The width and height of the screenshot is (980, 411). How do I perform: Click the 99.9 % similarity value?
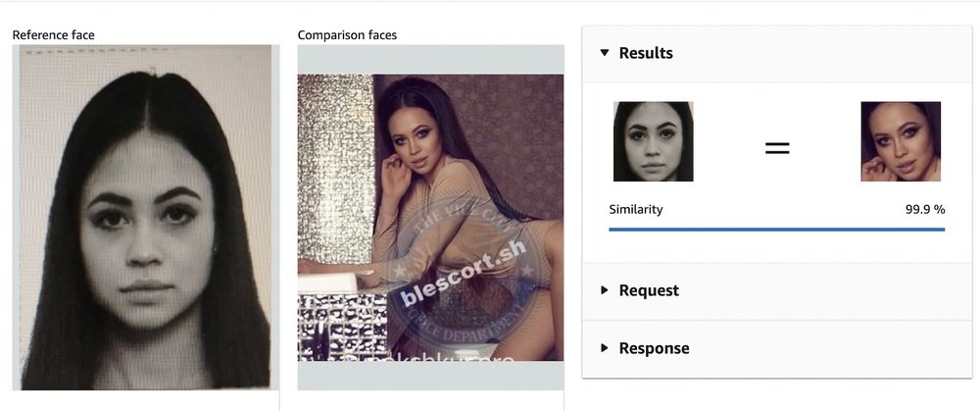point(925,210)
